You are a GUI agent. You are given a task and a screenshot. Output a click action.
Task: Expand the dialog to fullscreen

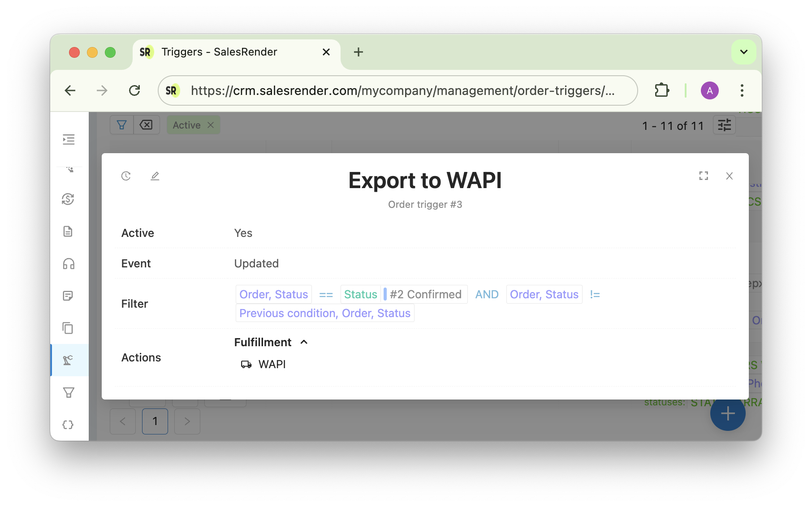click(704, 176)
